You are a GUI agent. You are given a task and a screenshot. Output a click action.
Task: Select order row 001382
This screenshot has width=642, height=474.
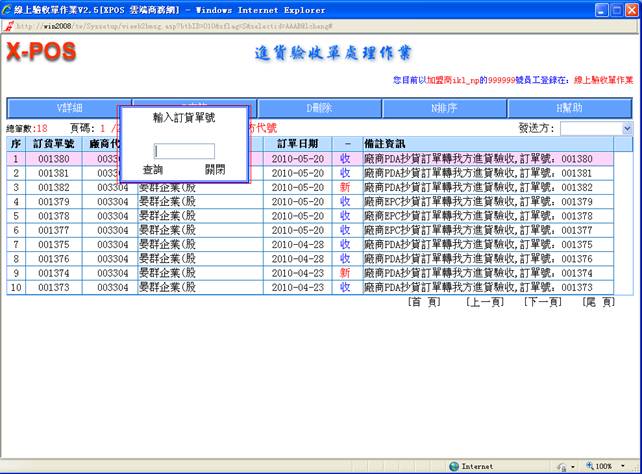coord(52,187)
